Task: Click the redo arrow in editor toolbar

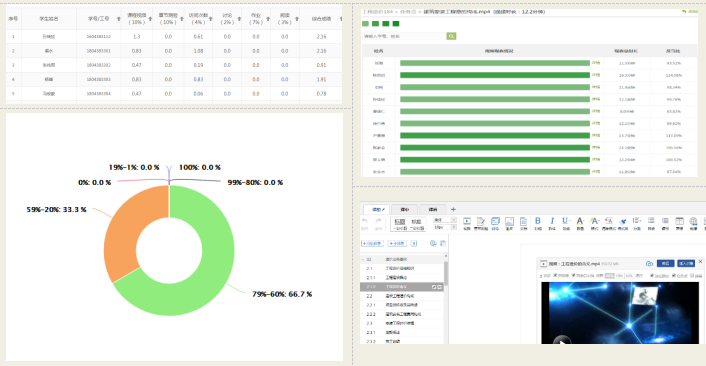Action: [379, 221]
